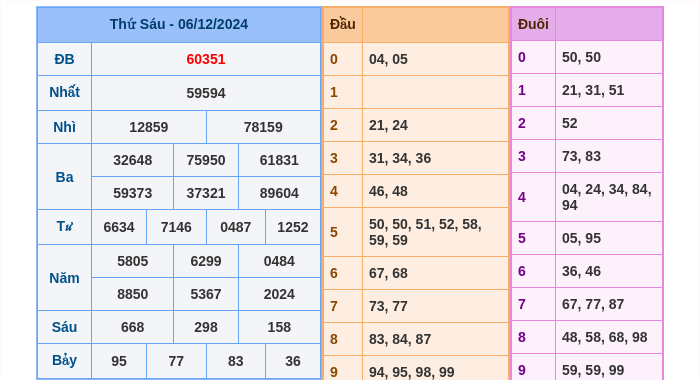Screen dimensions: 700x380
Task: Click the Đuôi column header
Action: pyautogui.click(x=533, y=24)
